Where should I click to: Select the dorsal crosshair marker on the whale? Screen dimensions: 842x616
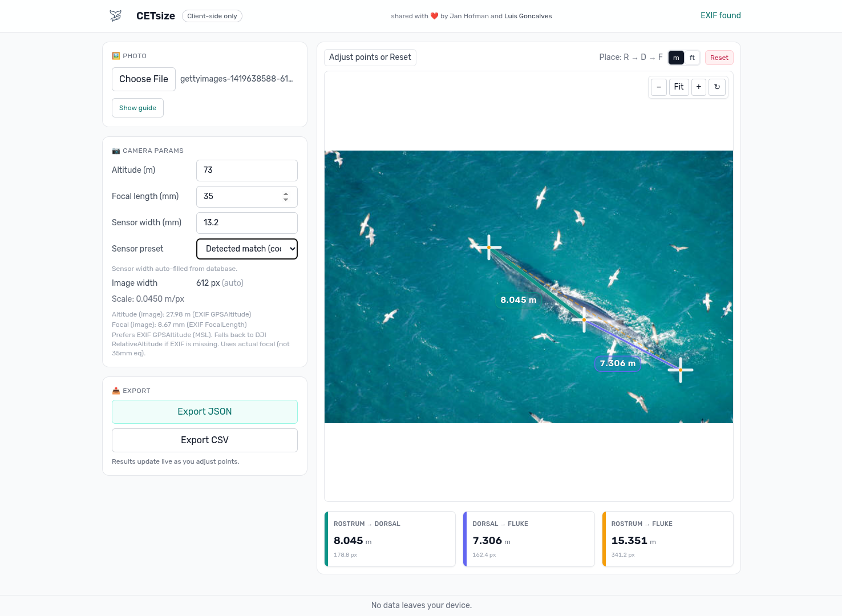[584, 320]
